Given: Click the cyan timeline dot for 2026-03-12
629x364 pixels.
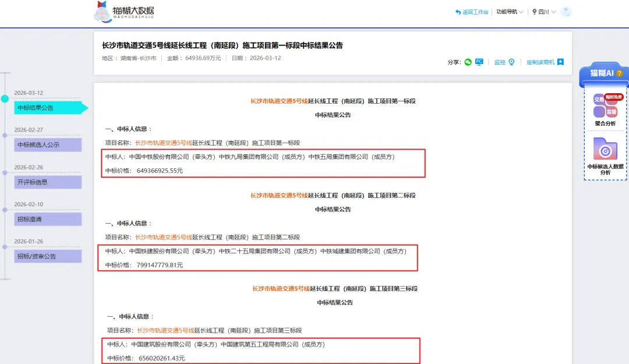Looking at the screenshot, I should pos(5,98).
